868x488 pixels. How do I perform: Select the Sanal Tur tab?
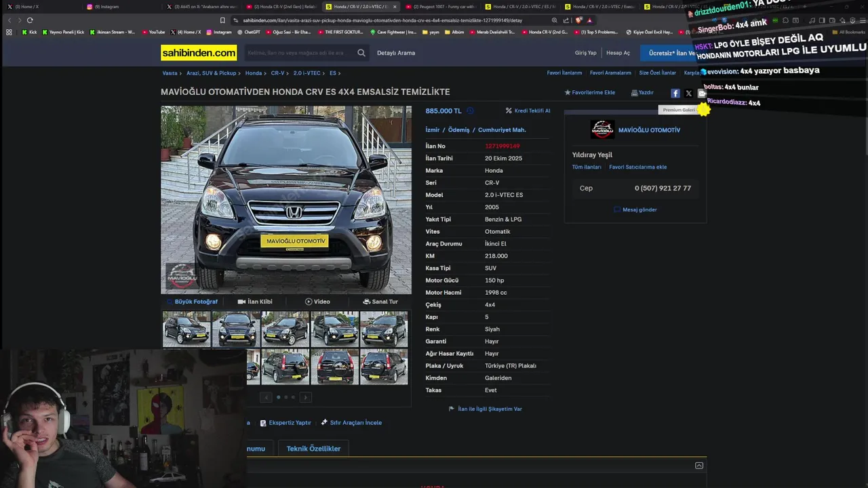[380, 302]
